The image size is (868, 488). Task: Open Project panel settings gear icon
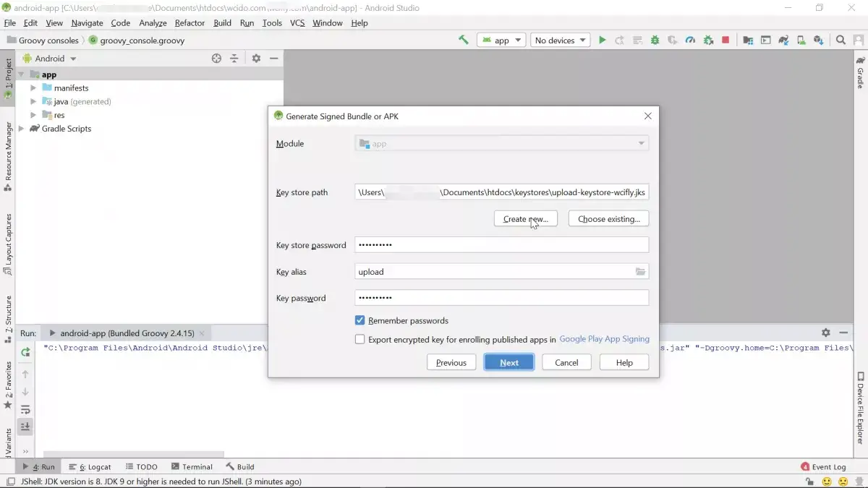coord(255,59)
